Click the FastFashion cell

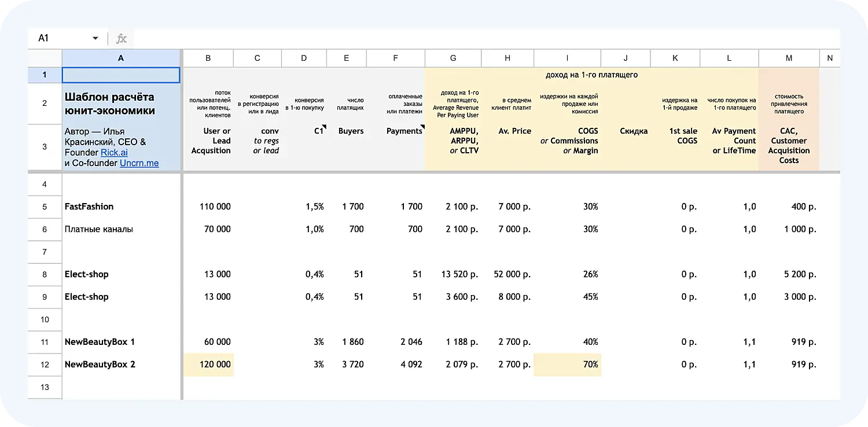pos(89,207)
